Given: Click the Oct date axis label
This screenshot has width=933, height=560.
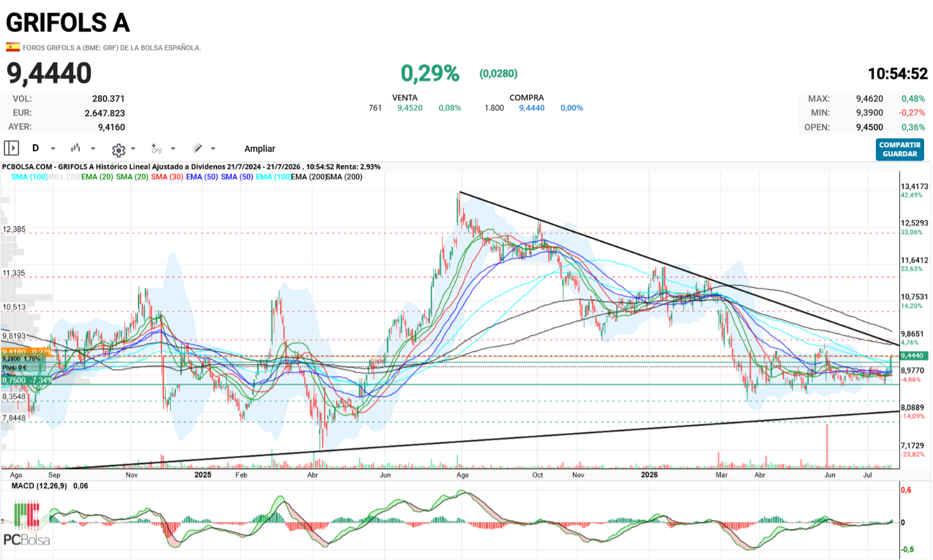Looking at the screenshot, I should [537, 475].
